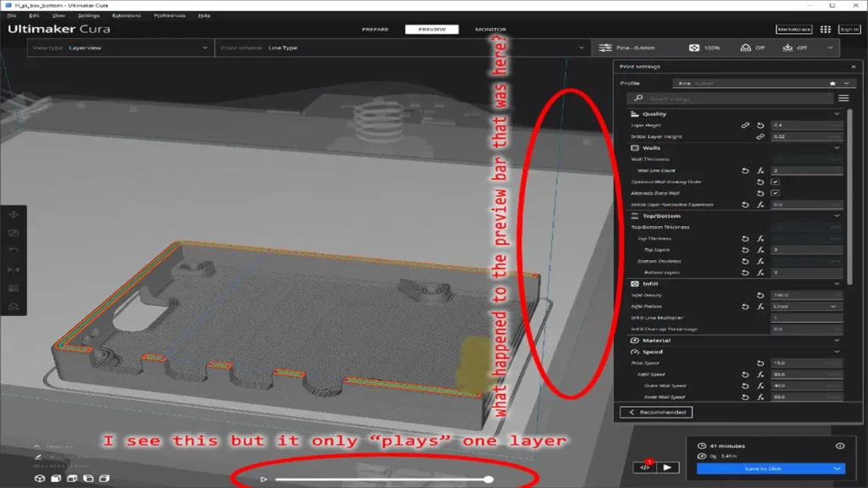The height and width of the screenshot is (488, 868).
Task: Switch to the MONITOR stage tab
Action: pyautogui.click(x=491, y=30)
